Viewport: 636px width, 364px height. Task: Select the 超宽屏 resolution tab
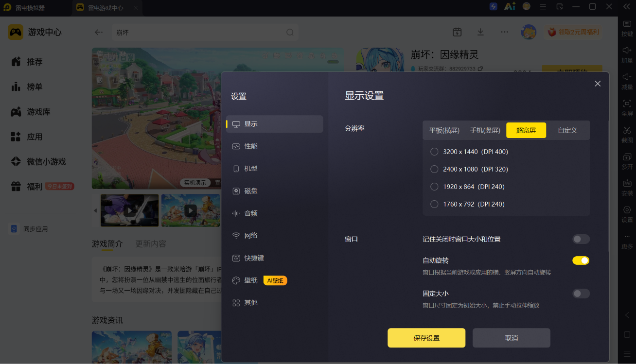tap(526, 130)
